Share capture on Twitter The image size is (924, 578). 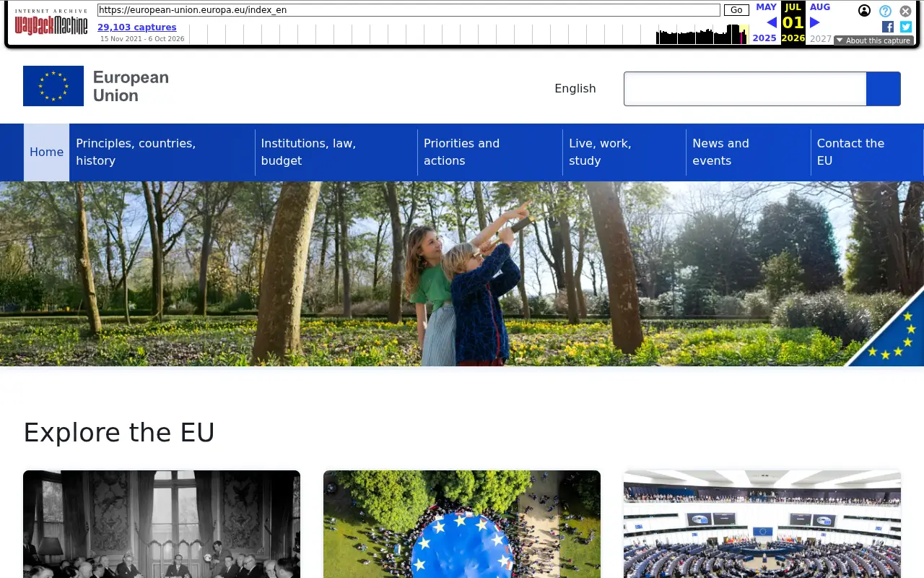906,27
